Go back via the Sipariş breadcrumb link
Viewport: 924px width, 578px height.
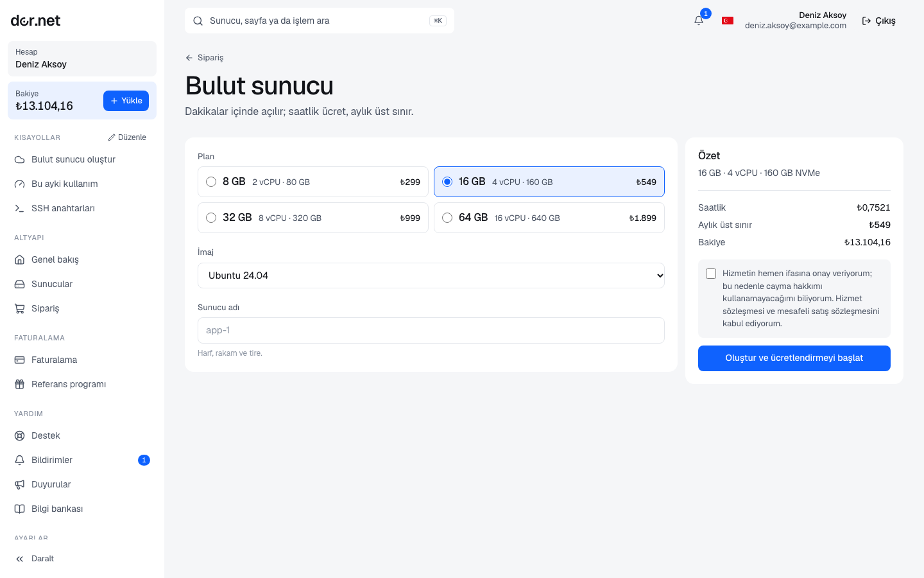(204, 58)
